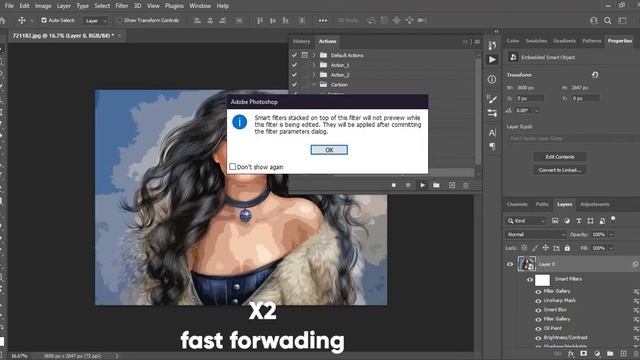Open the layer blend mode Normal dropdown

[x=535, y=234]
